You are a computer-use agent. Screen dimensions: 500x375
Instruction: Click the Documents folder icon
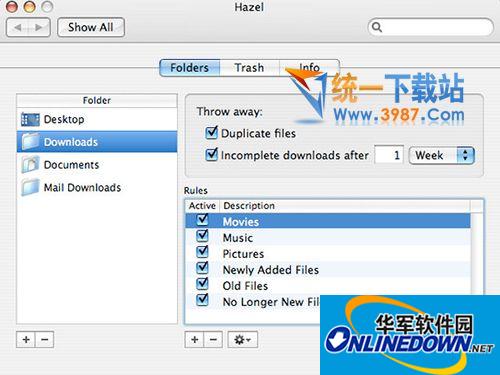(x=31, y=164)
